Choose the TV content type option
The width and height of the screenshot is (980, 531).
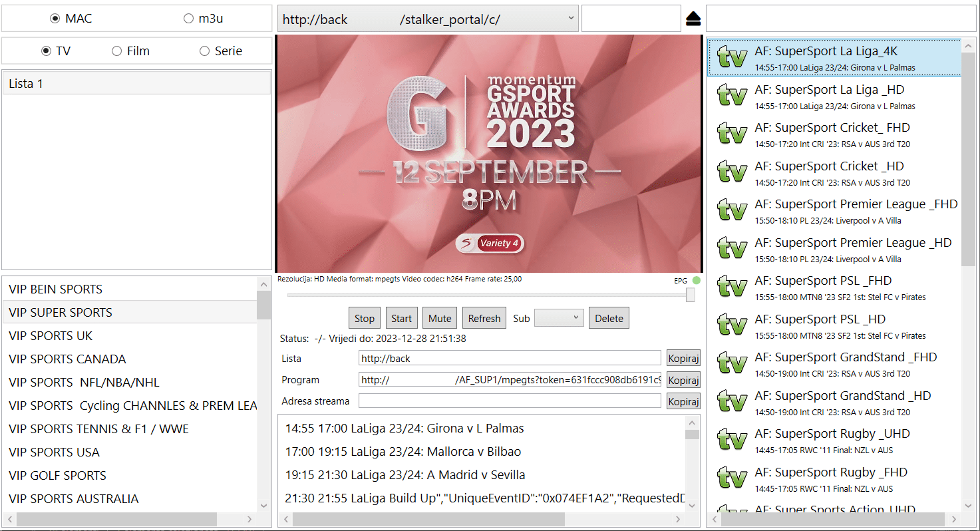46,51
